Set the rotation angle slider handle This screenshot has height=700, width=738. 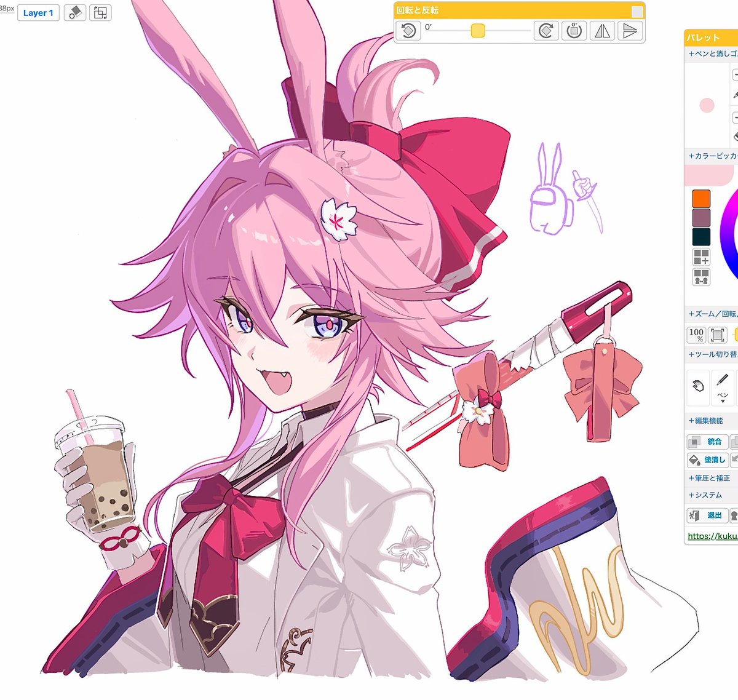pyautogui.click(x=478, y=31)
